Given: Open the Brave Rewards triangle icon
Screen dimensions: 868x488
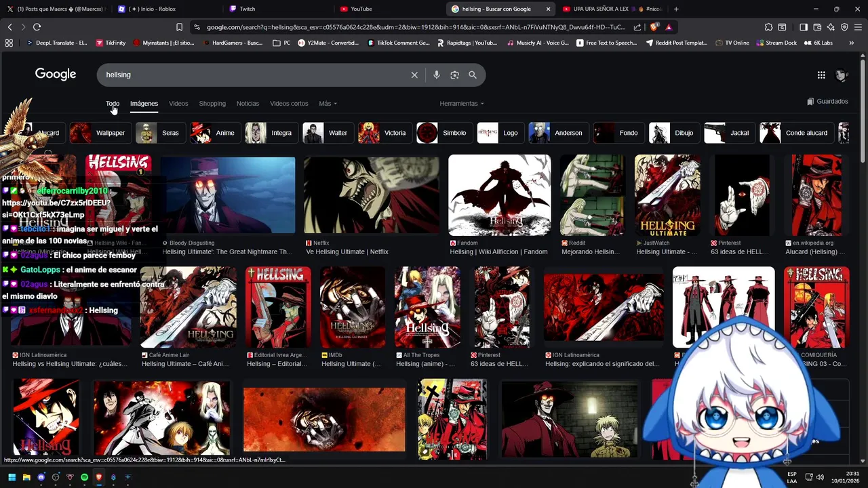Looking at the screenshot, I should (669, 27).
